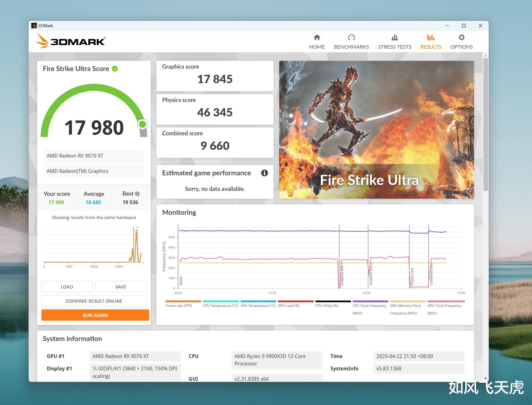
Task: Toggle CPU Clock Frequency legend swatch
Action: [370, 301]
